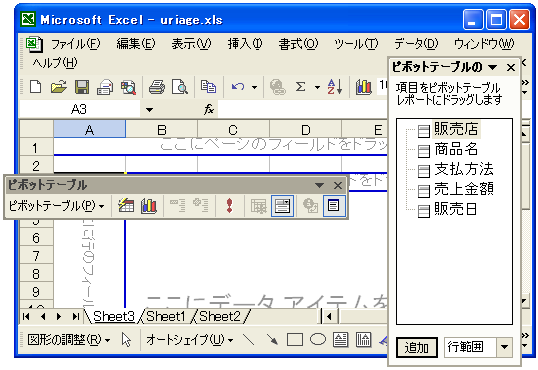Open the ファイル(F) menu

pyautogui.click(x=75, y=44)
